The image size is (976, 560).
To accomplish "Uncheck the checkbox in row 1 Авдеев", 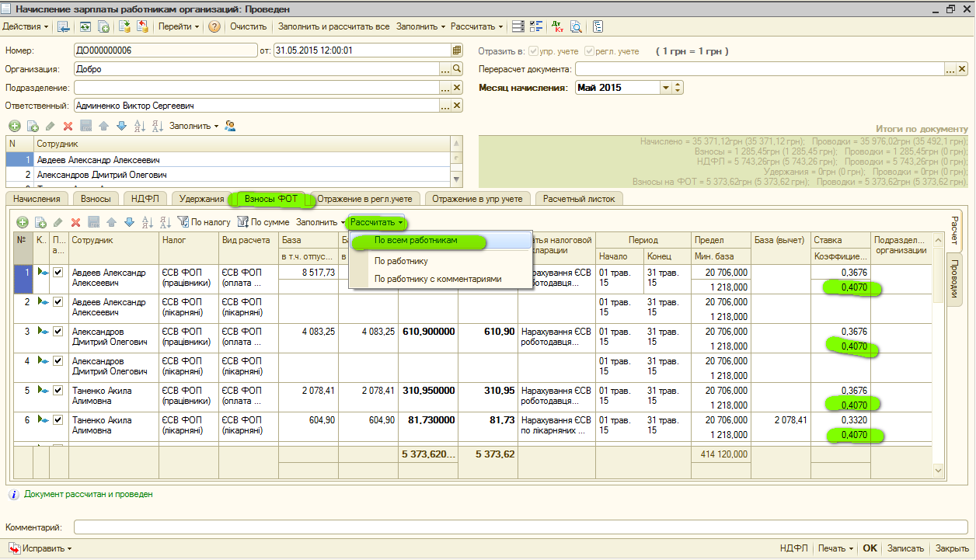I will coord(58,273).
